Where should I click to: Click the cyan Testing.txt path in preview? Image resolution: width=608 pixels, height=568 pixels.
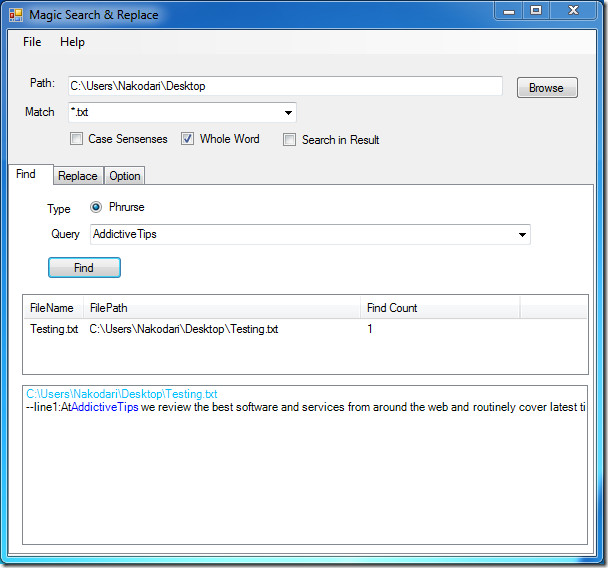tap(121, 394)
